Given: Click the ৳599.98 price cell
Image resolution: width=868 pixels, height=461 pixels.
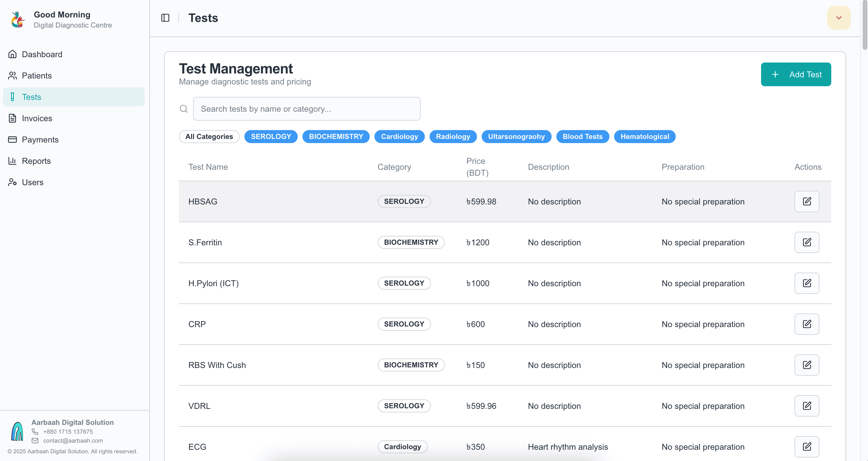Looking at the screenshot, I should 481,201.
